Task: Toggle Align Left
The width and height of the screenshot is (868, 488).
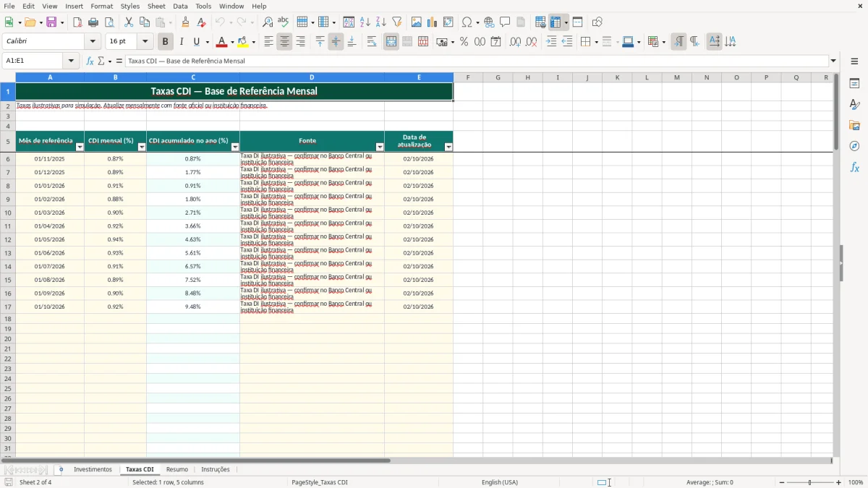Action: (268, 42)
